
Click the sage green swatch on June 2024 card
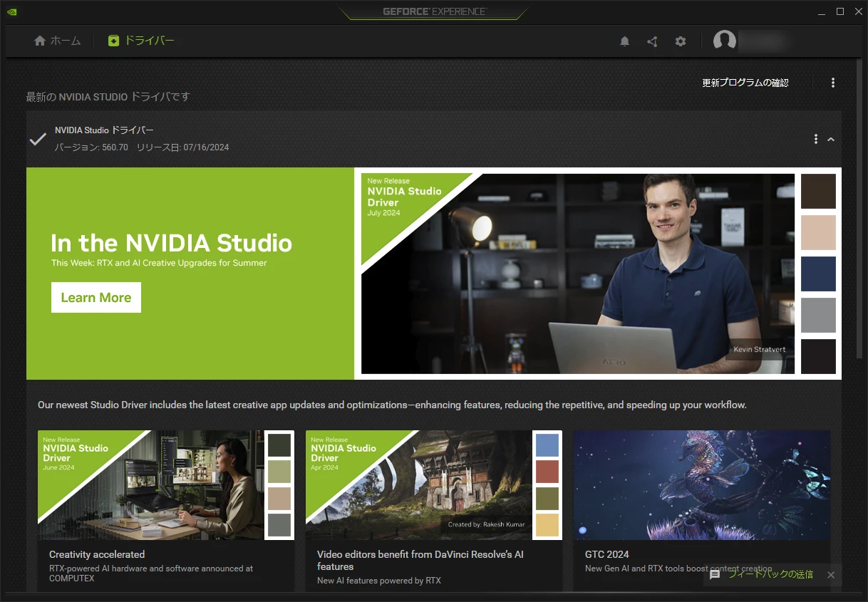coord(279,472)
